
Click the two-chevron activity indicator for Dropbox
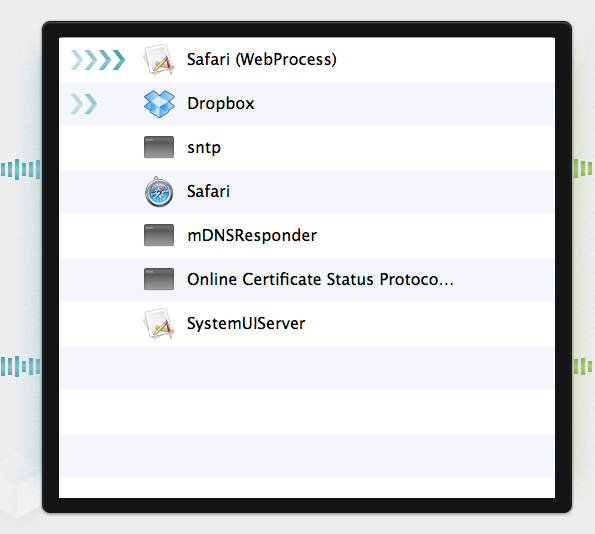84,104
